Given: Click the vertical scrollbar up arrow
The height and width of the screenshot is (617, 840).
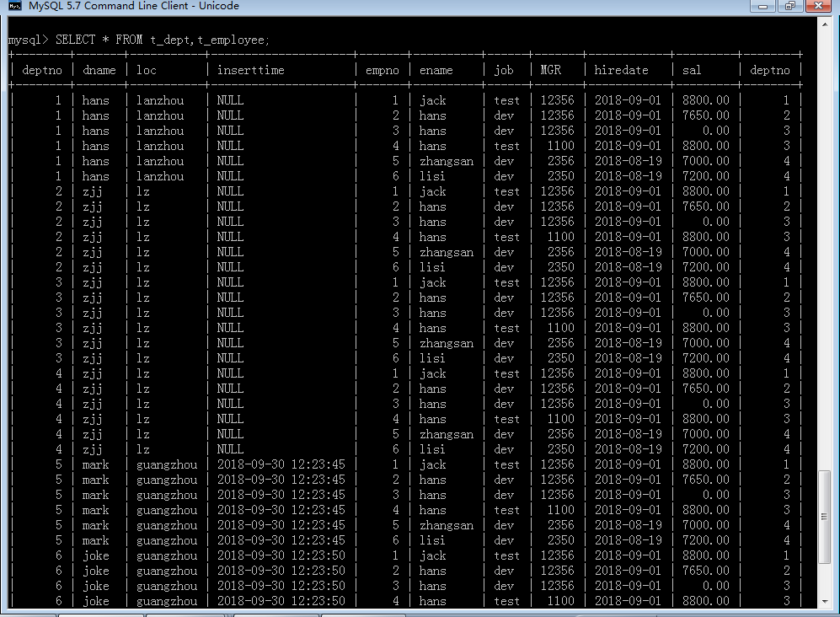Looking at the screenshot, I should point(825,24).
